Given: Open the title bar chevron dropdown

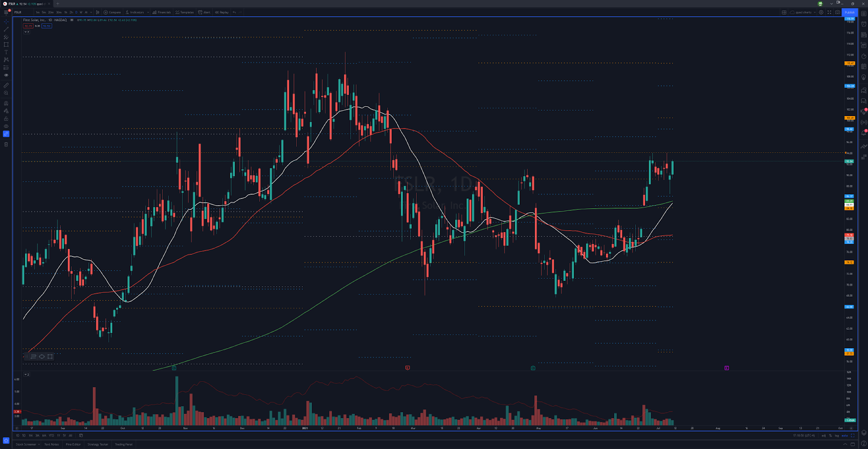Looking at the screenshot, I should click(831, 3).
